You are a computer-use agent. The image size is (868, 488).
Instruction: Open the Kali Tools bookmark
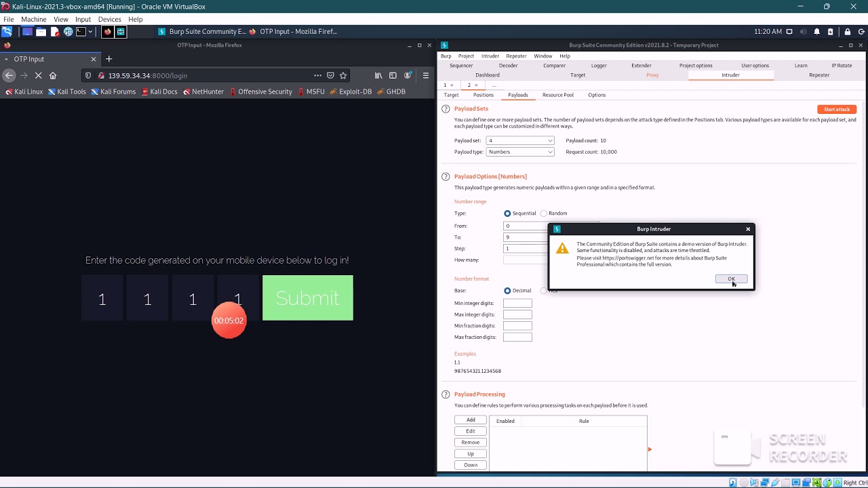[66, 91]
